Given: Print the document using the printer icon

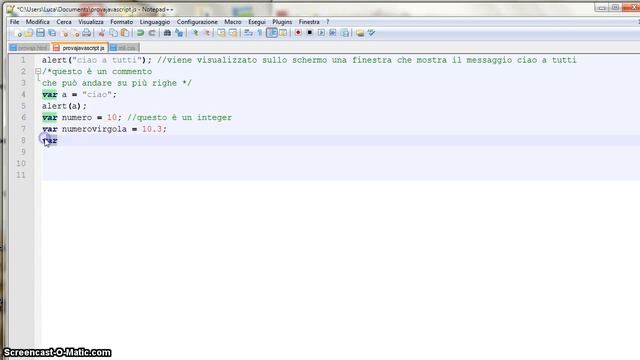Looking at the screenshot, I should pos(87,33).
